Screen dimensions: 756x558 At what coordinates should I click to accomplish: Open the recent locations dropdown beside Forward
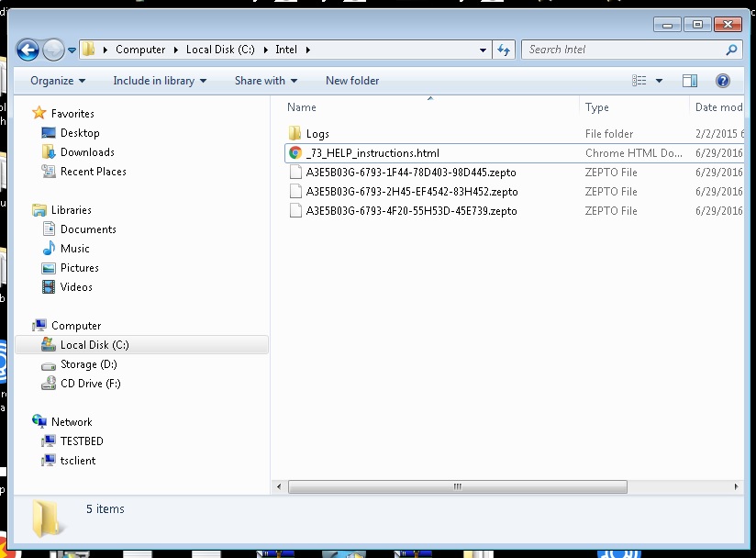tap(72, 50)
